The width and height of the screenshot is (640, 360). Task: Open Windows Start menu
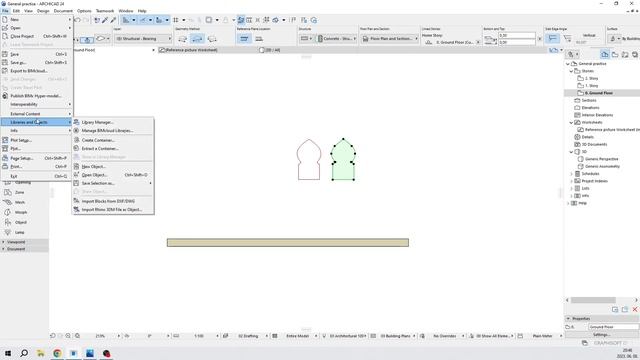pos(8,353)
